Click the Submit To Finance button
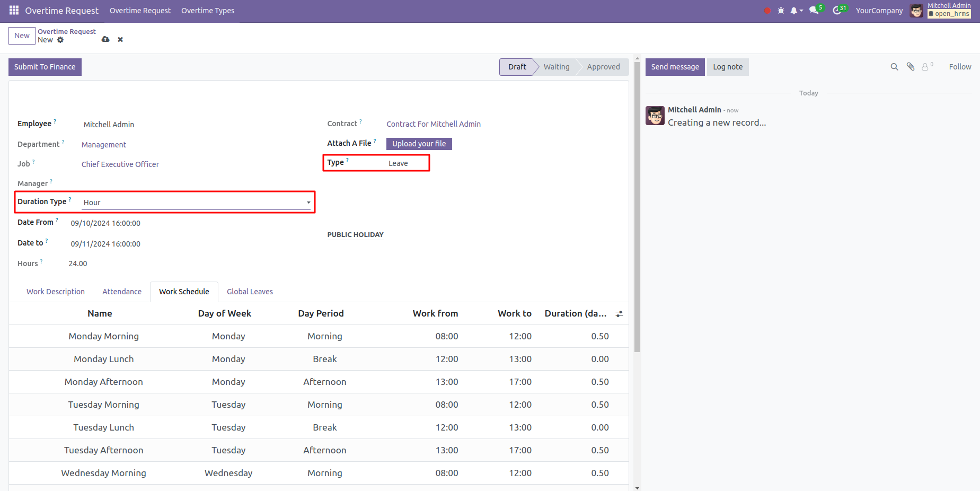The image size is (980, 491). tap(45, 67)
